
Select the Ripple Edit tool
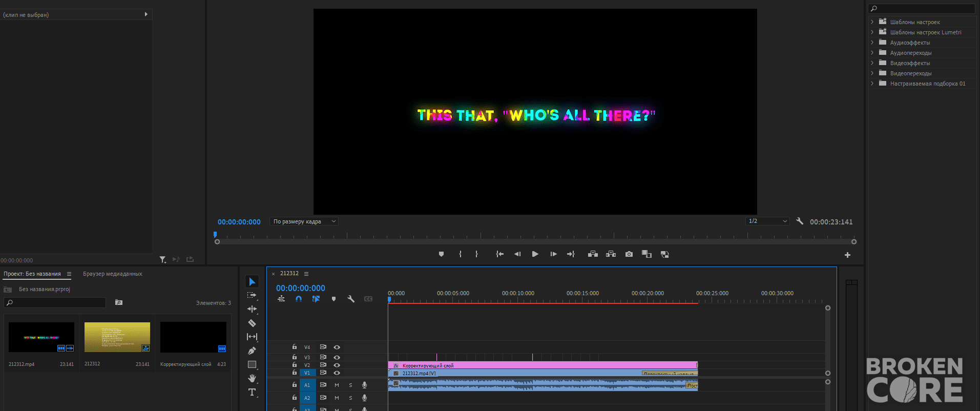tap(252, 309)
